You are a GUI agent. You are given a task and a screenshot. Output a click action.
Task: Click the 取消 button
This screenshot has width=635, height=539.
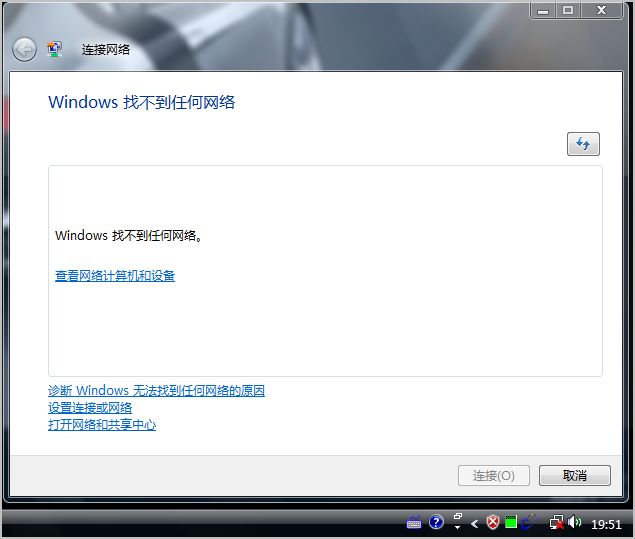tap(575, 475)
